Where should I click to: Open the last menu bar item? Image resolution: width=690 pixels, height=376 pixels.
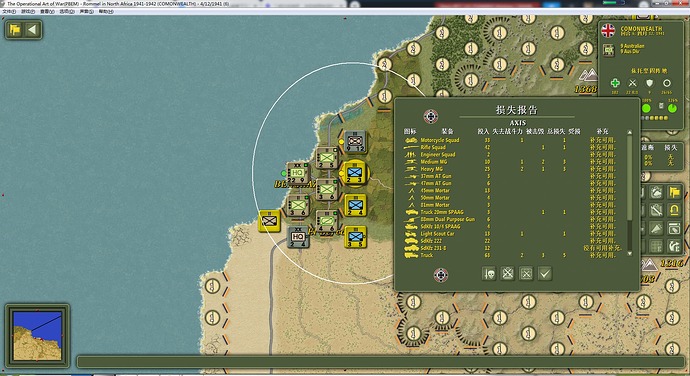pyautogui.click(x=106, y=11)
